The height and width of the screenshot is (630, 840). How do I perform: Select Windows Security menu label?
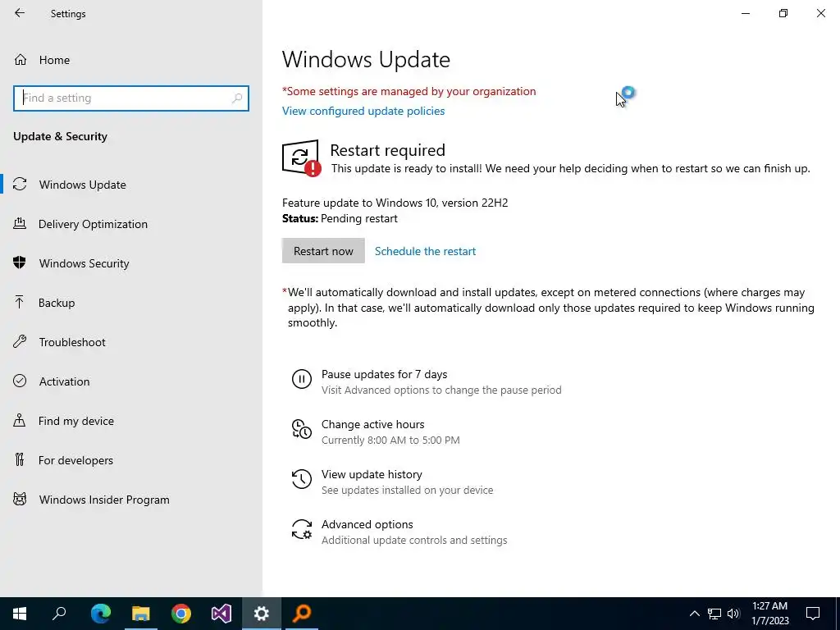click(84, 263)
